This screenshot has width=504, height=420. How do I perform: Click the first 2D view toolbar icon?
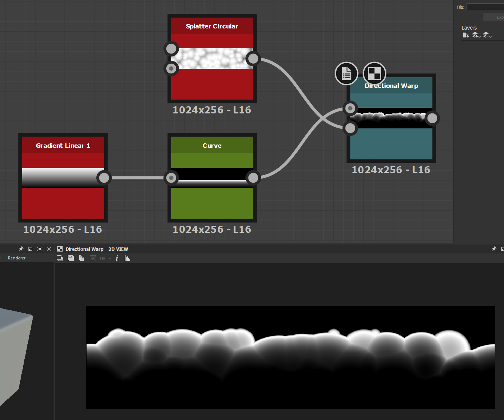tap(60, 258)
